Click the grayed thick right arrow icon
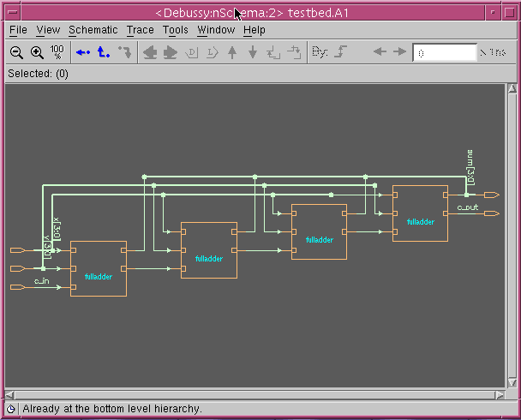The height and width of the screenshot is (420, 521). pos(171,52)
